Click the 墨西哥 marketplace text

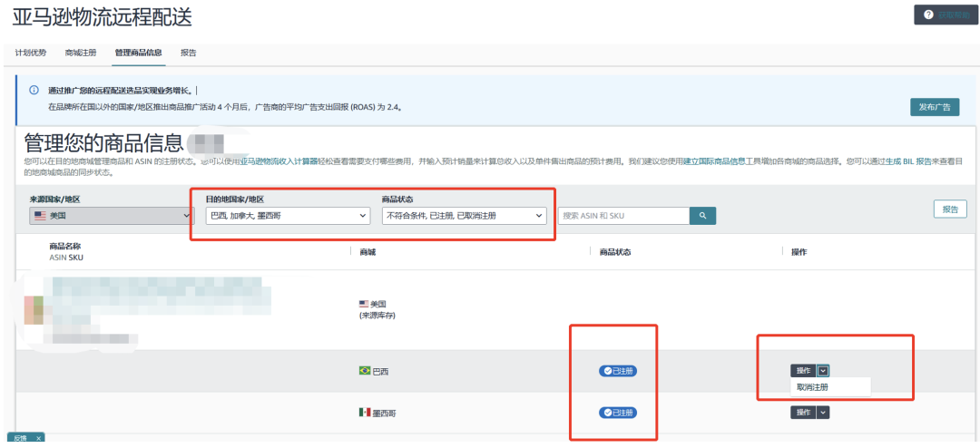[385, 413]
